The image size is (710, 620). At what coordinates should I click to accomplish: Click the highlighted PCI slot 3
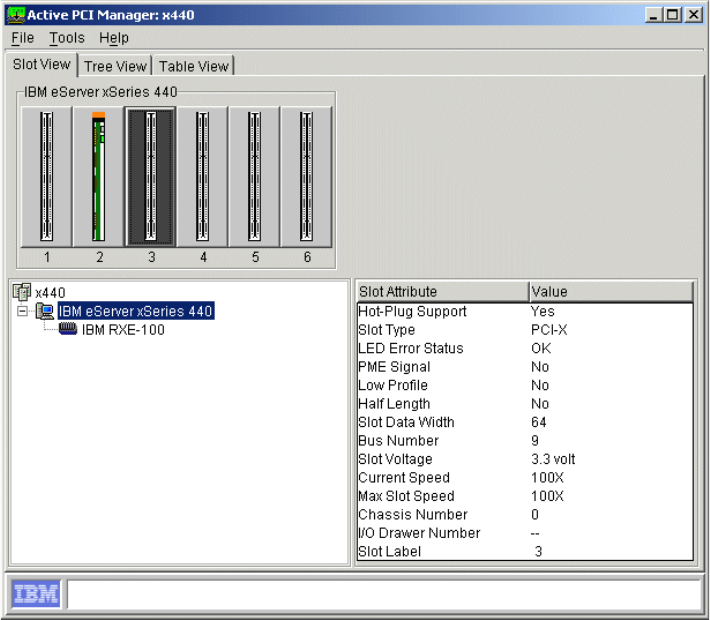point(151,177)
